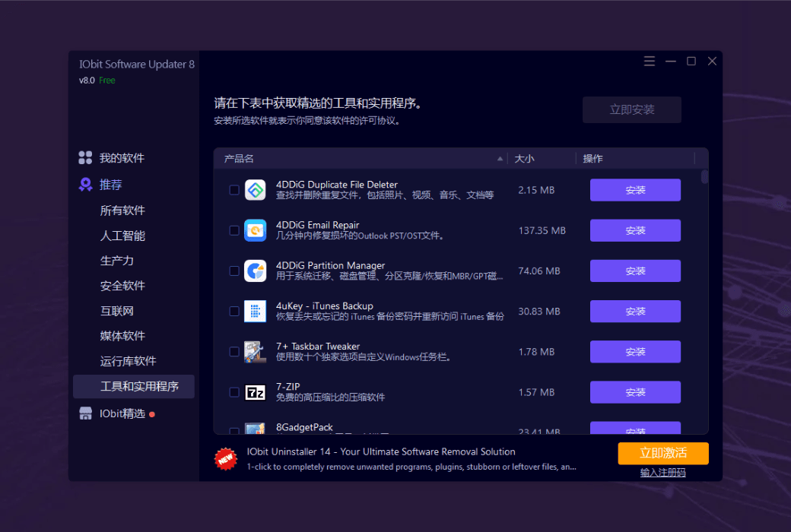Sort by the 大小 column header
This screenshot has height=532, width=791.
[524, 158]
